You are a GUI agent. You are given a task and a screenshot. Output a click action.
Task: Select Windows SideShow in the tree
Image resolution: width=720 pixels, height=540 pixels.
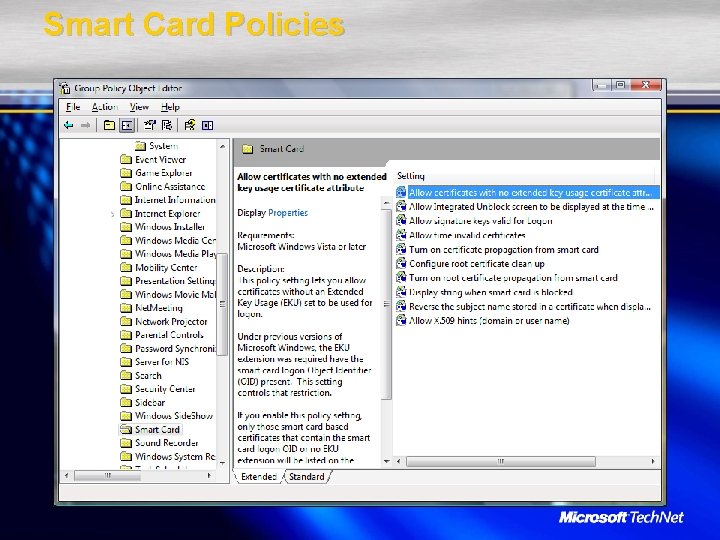click(167, 416)
